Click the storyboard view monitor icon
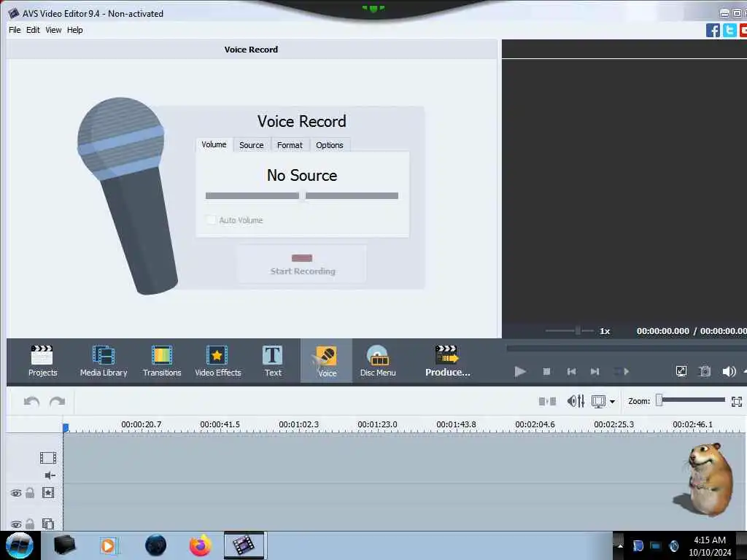 pyautogui.click(x=598, y=402)
